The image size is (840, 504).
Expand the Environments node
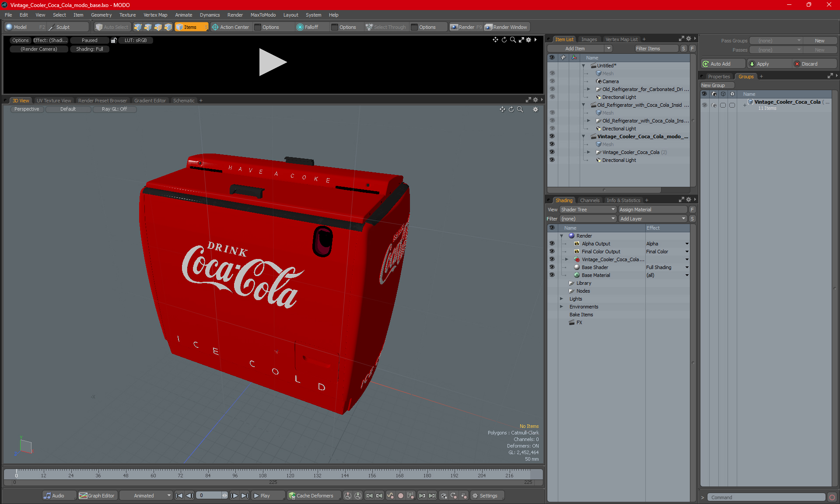tap(562, 307)
